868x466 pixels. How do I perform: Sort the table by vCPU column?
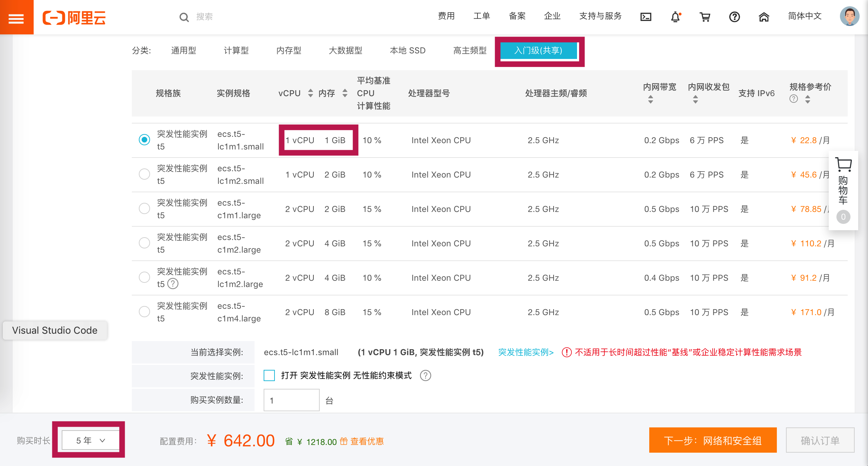click(310, 93)
